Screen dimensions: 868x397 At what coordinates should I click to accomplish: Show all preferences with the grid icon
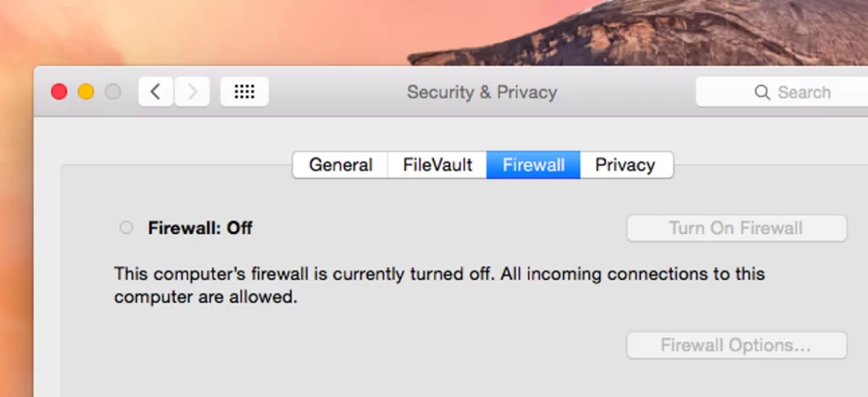coord(244,92)
